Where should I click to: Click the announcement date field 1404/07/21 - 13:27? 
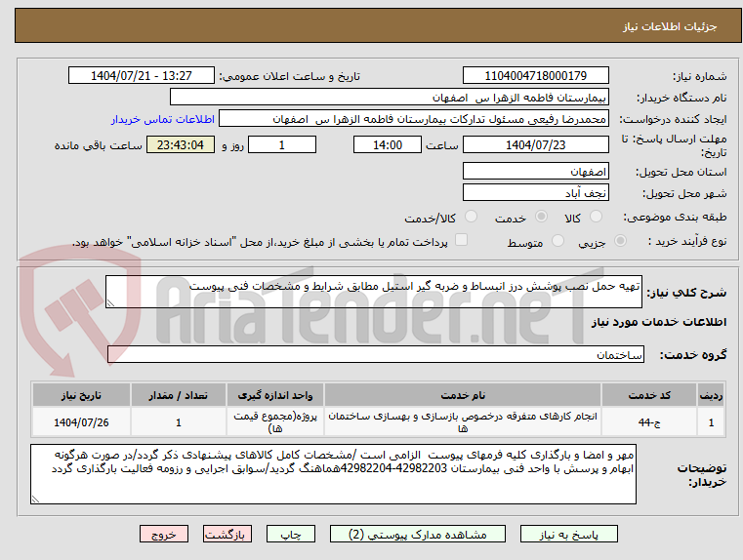pos(142,76)
